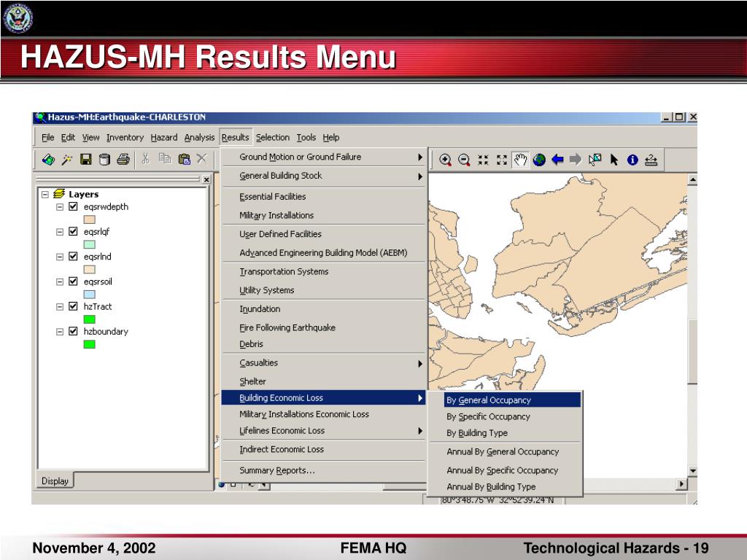Collapse the Layers root tree node
Viewport: 747px width, 560px height.
point(45,194)
